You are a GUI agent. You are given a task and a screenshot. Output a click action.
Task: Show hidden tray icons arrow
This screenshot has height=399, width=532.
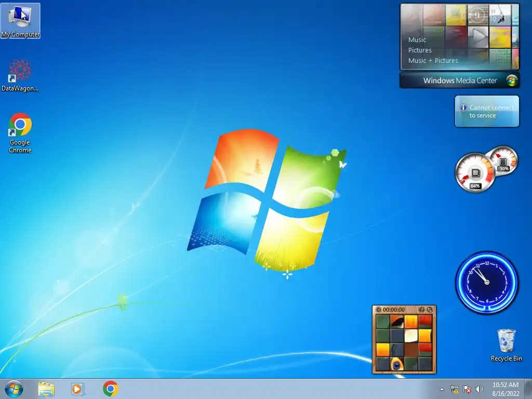coord(442,389)
